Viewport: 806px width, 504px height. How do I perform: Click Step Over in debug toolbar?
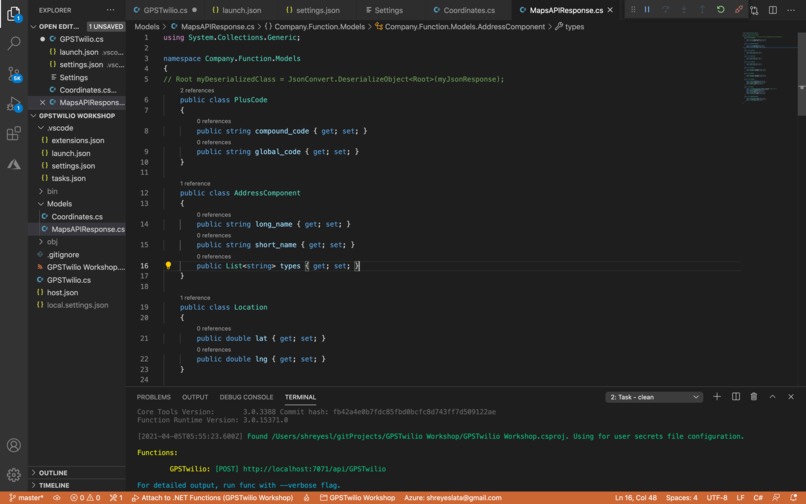[665, 9]
